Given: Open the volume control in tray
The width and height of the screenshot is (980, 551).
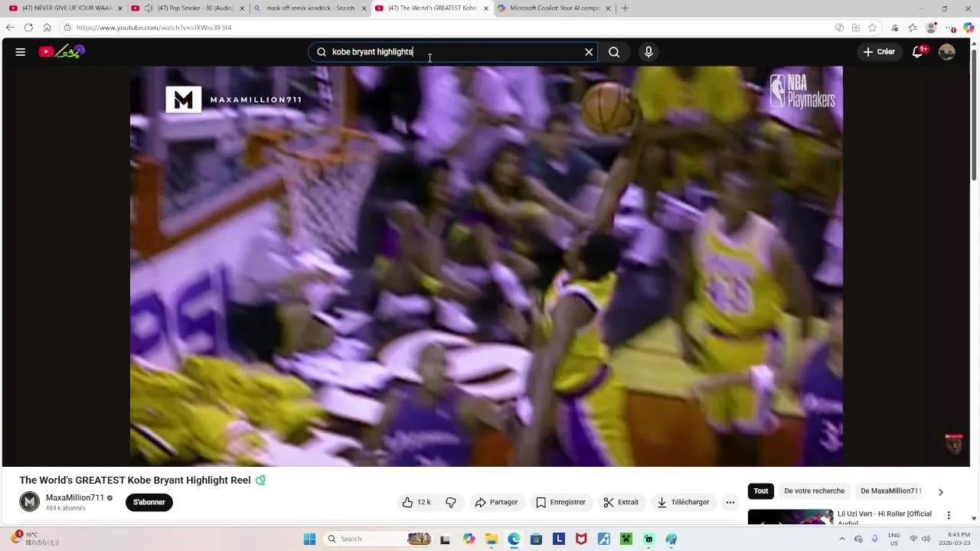Looking at the screenshot, I should (926, 539).
